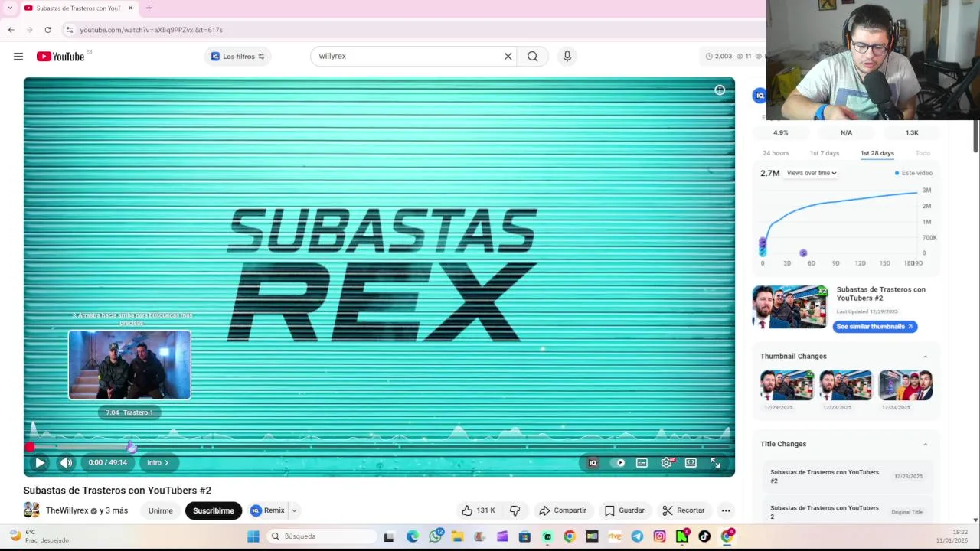This screenshot has width=980, height=551.
Task: Collapse the Title Changes section
Action: point(925,445)
